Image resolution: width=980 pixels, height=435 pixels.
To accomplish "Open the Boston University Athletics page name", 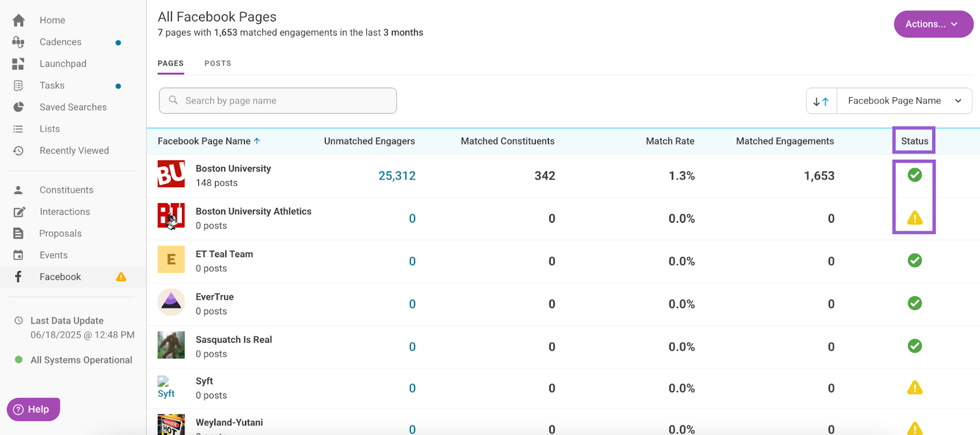I will click(x=254, y=212).
